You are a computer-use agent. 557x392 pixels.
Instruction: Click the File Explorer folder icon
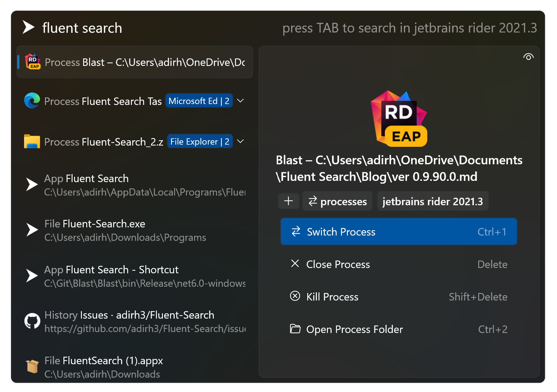pyautogui.click(x=32, y=141)
